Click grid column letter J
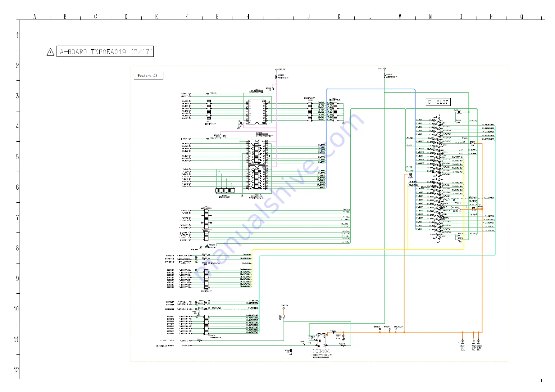 [x=309, y=16]
